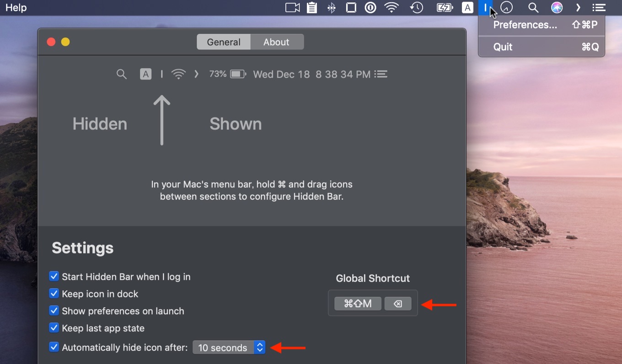622x364 pixels.
Task: Click the Bluetooth icon in the menu bar
Action: 332,8
